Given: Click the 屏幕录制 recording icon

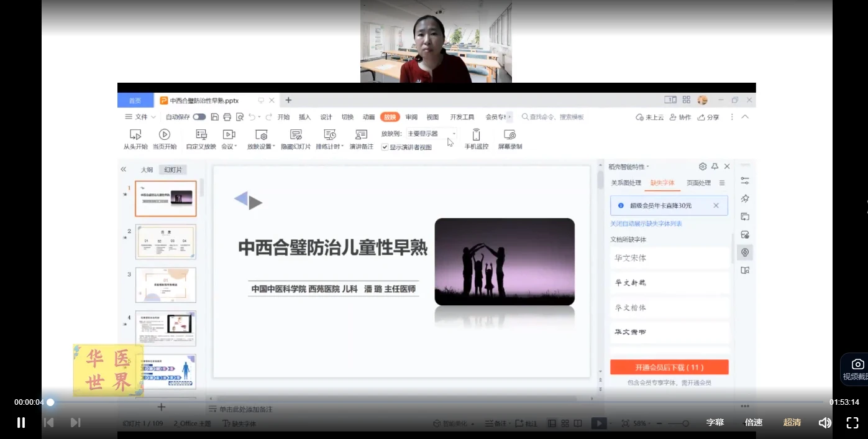Looking at the screenshot, I should point(509,134).
